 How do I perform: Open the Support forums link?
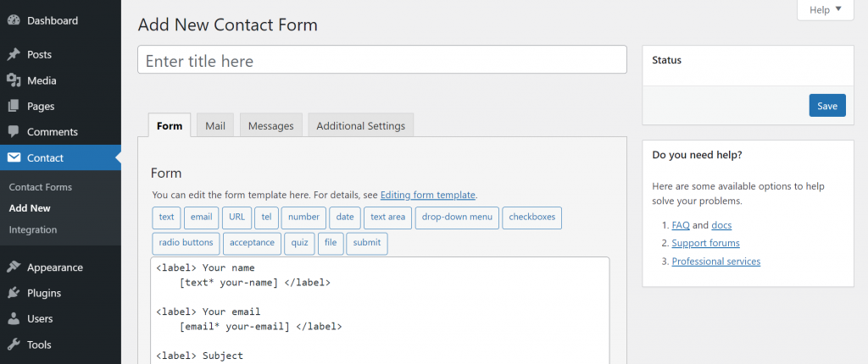(706, 243)
